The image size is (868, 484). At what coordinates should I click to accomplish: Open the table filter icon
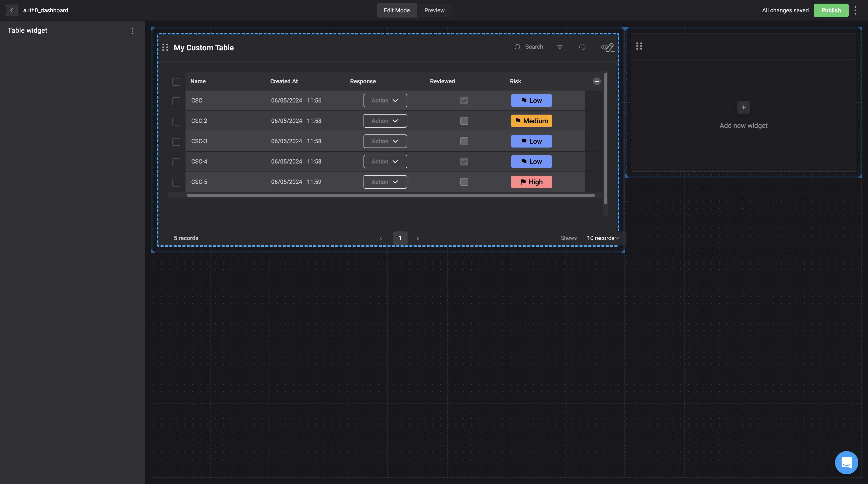click(x=560, y=47)
